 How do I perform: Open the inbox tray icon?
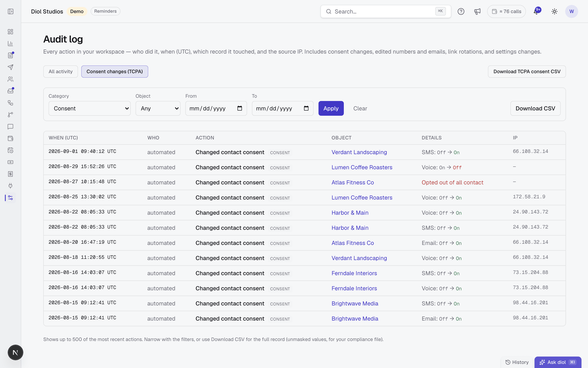click(x=10, y=91)
